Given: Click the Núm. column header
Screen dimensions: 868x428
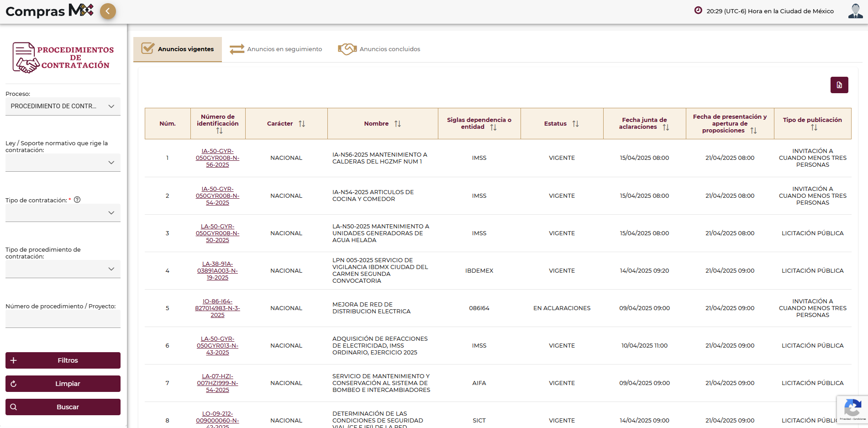Looking at the screenshot, I should coord(168,124).
